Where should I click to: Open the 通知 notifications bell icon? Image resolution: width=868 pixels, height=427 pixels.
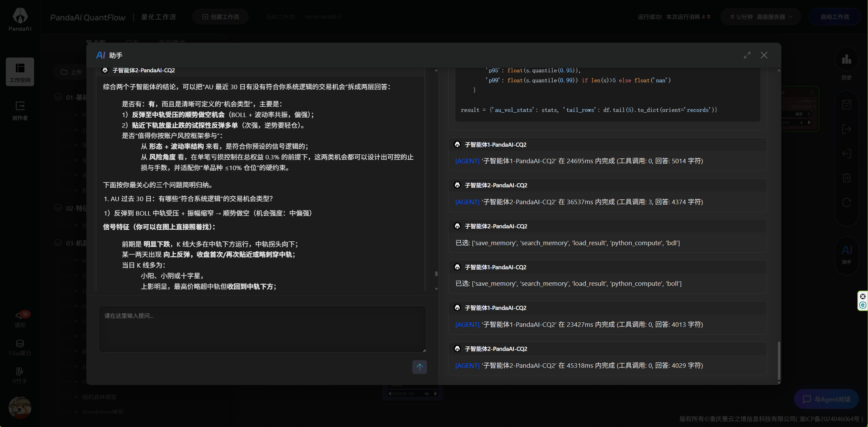pos(20,317)
